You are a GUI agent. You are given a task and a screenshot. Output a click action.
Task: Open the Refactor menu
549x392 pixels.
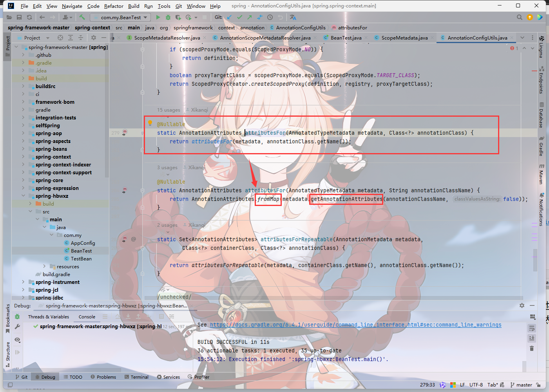(x=114, y=6)
